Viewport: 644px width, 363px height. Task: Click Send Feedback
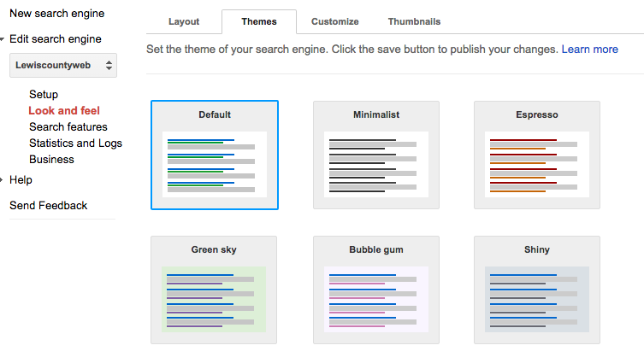48,206
